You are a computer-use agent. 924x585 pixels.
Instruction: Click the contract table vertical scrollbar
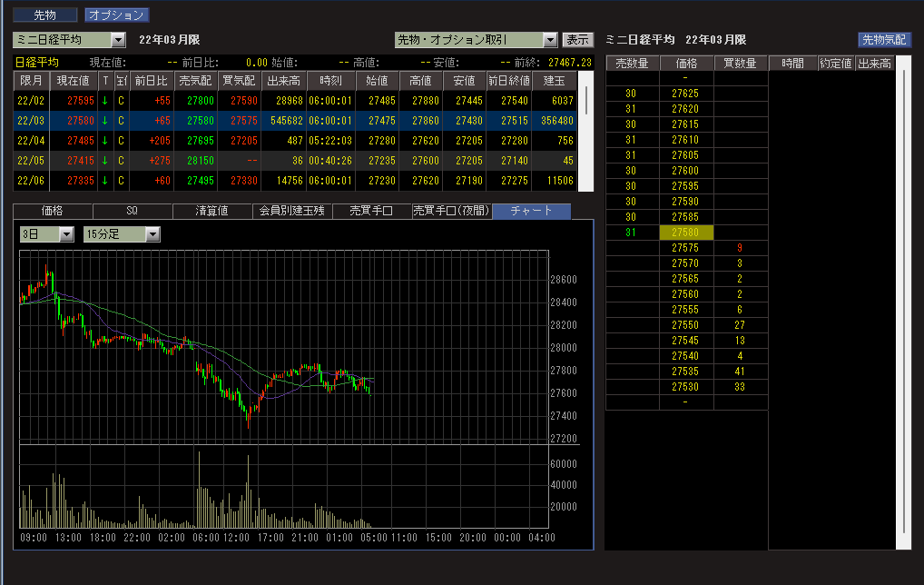pos(586,100)
